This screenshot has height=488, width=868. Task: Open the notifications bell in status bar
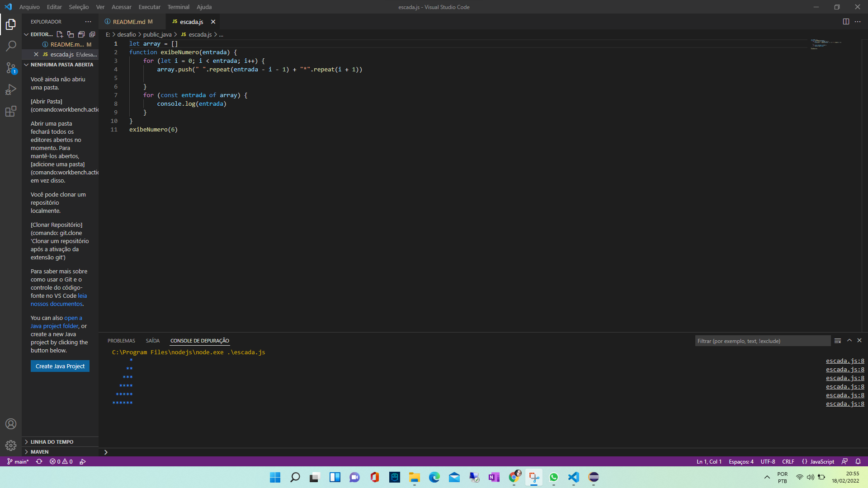[x=858, y=461]
